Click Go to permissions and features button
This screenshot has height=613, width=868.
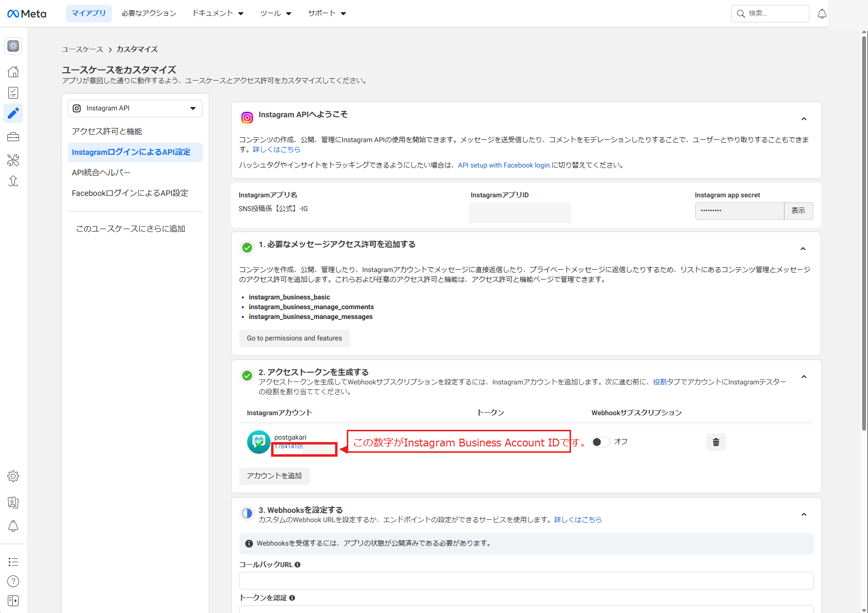click(x=295, y=338)
